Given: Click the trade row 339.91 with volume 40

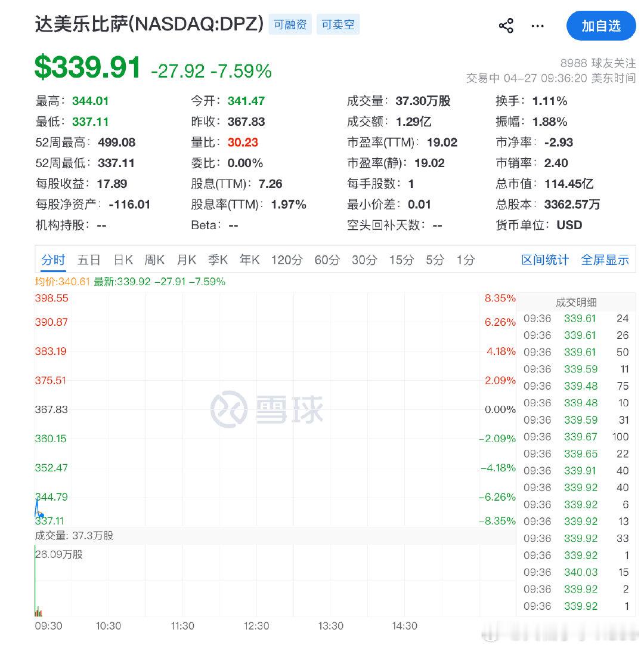Looking at the screenshot, I should click(576, 471).
